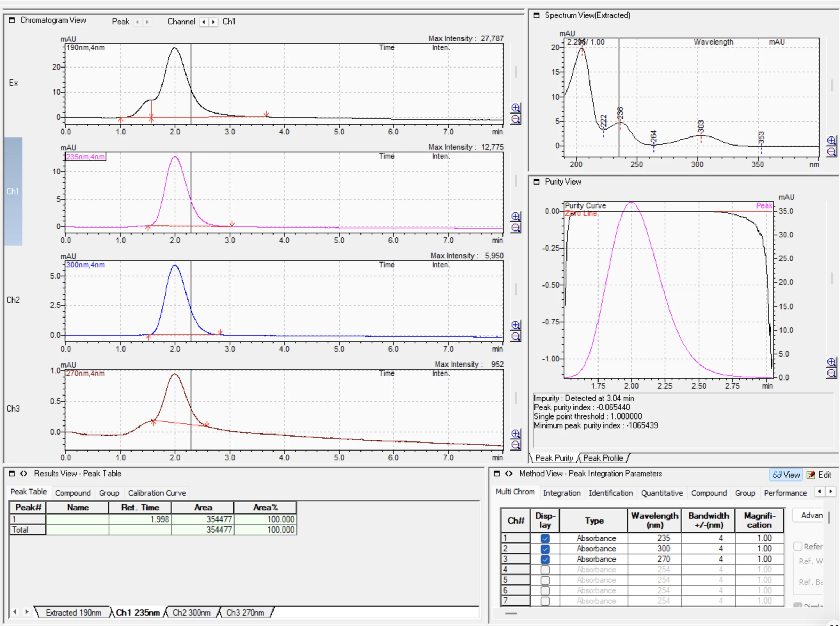840x626 pixels.
Task: Zoom in on the 235nm Ch1 chromatogram
Action: pos(515,216)
